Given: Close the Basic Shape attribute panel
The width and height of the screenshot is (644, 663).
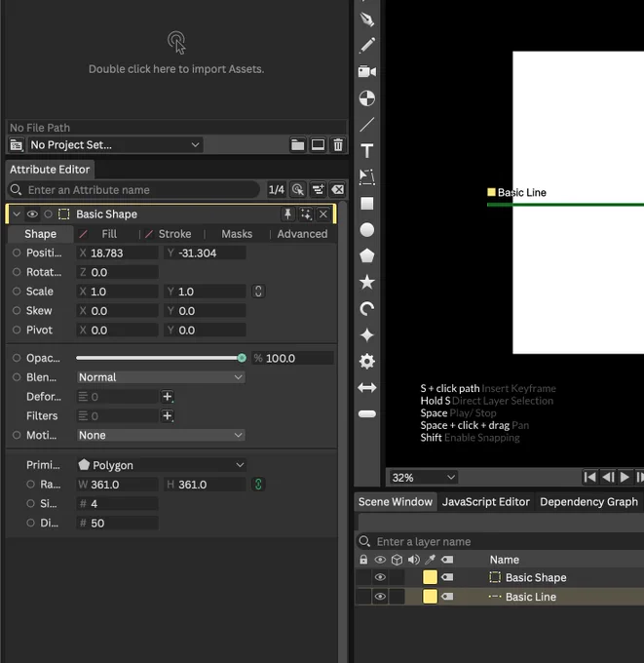Looking at the screenshot, I should pyautogui.click(x=323, y=214).
